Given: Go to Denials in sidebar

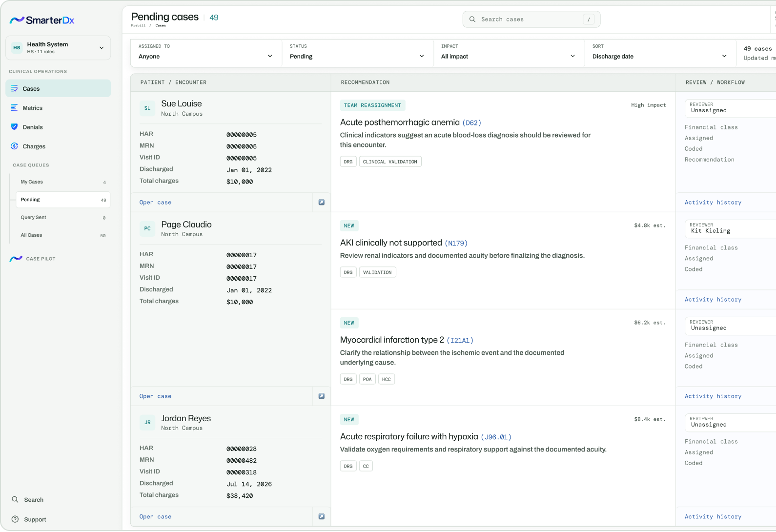Looking at the screenshot, I should tap(58, 127).
